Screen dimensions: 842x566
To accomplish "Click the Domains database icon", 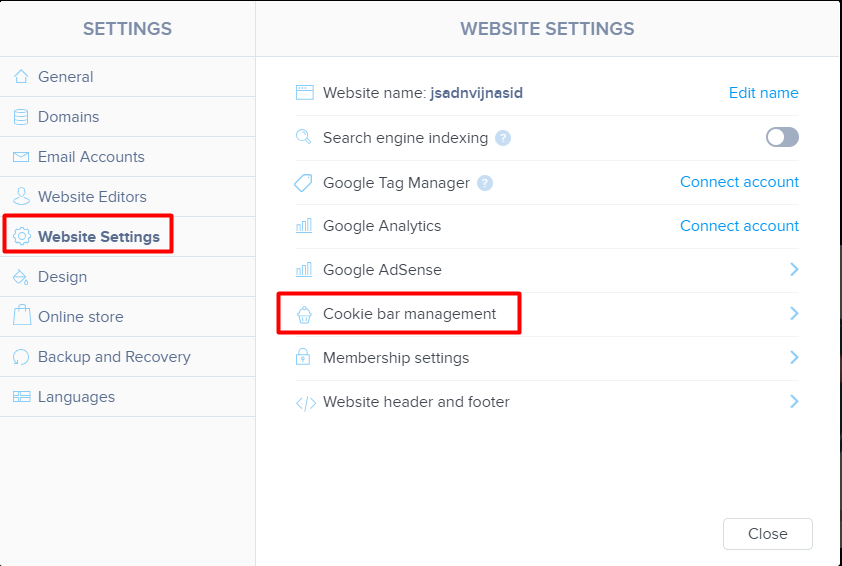I will [x=21, y=117].
